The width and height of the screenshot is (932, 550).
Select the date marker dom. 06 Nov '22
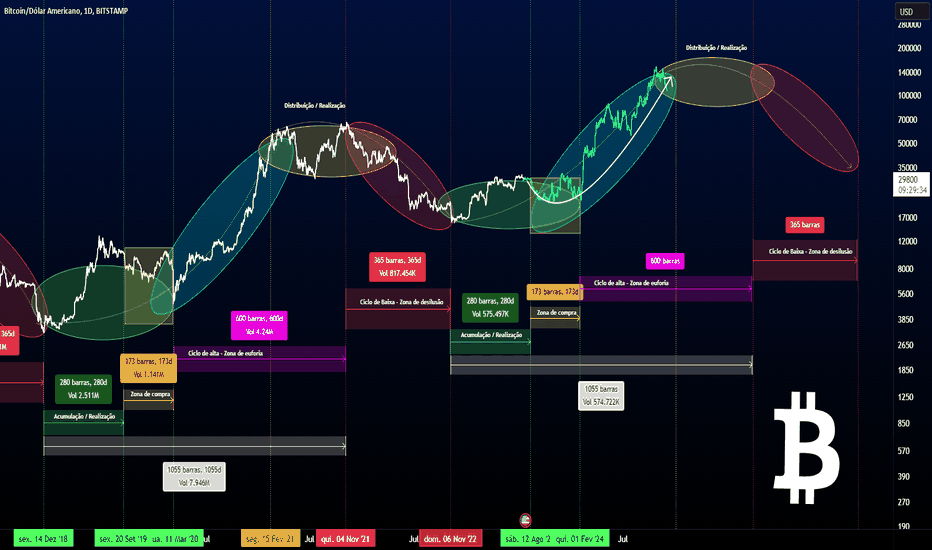pos(451,539)
